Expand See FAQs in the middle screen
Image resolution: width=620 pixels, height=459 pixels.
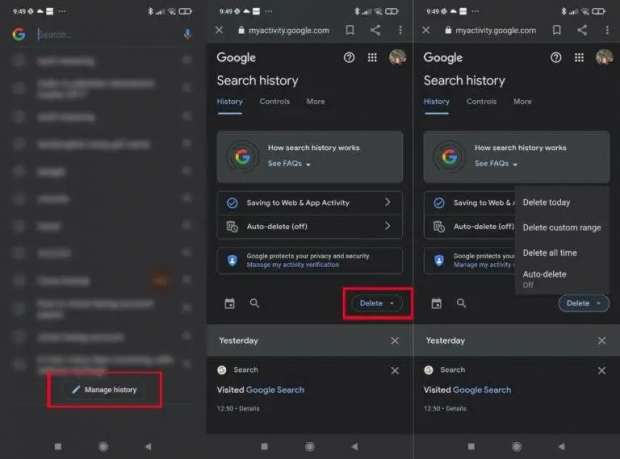289,164
